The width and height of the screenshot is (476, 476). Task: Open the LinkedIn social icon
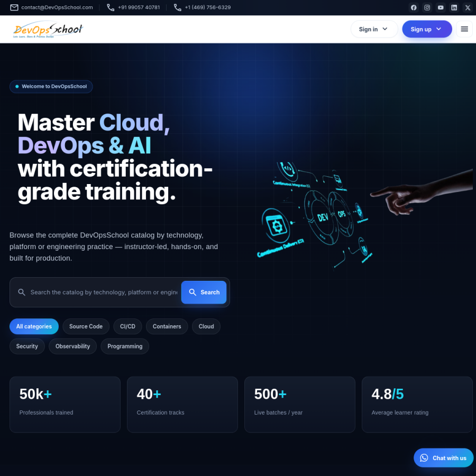click(x=454, y=7)
